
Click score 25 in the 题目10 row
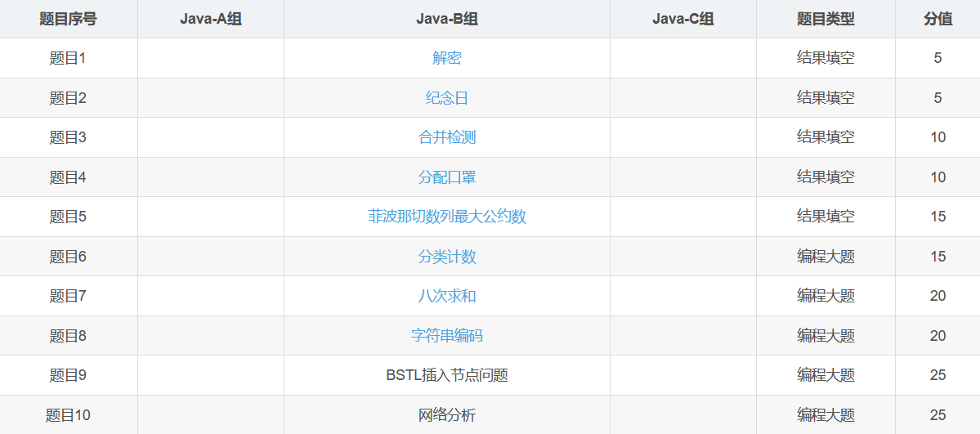click(937, 414)
